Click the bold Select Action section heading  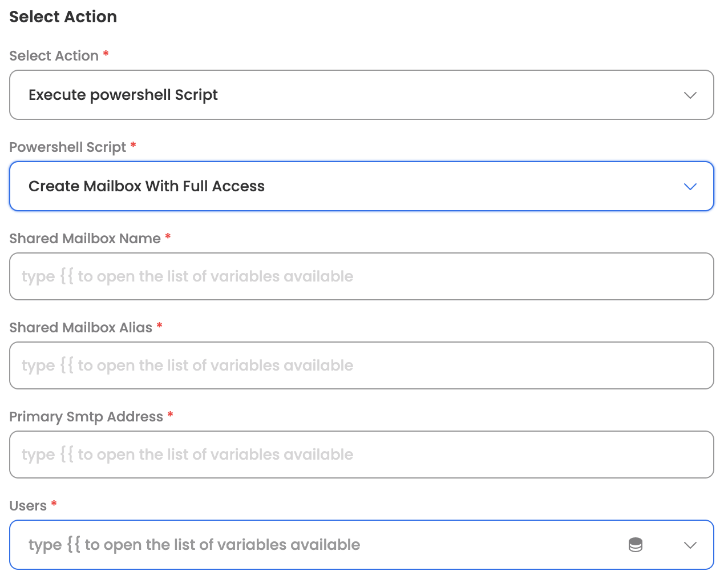click(63, 17)
